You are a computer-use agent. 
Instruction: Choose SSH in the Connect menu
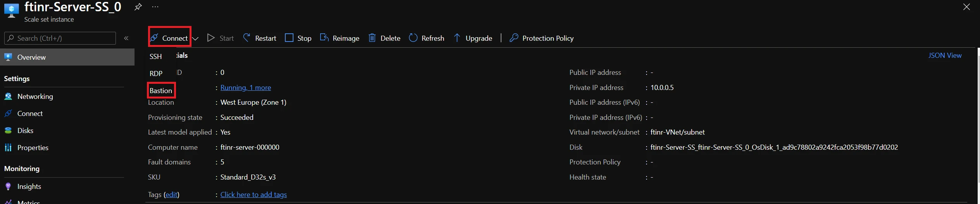[155, 56]
